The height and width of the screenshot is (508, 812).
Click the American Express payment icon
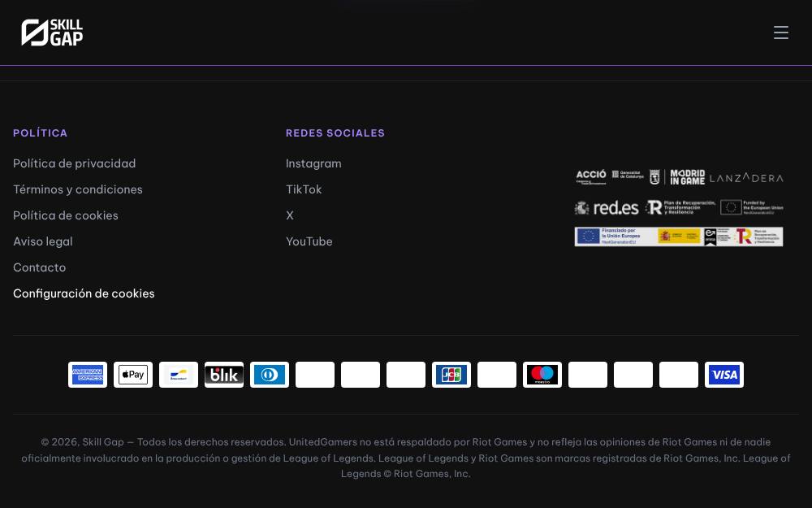click(88, 374)
